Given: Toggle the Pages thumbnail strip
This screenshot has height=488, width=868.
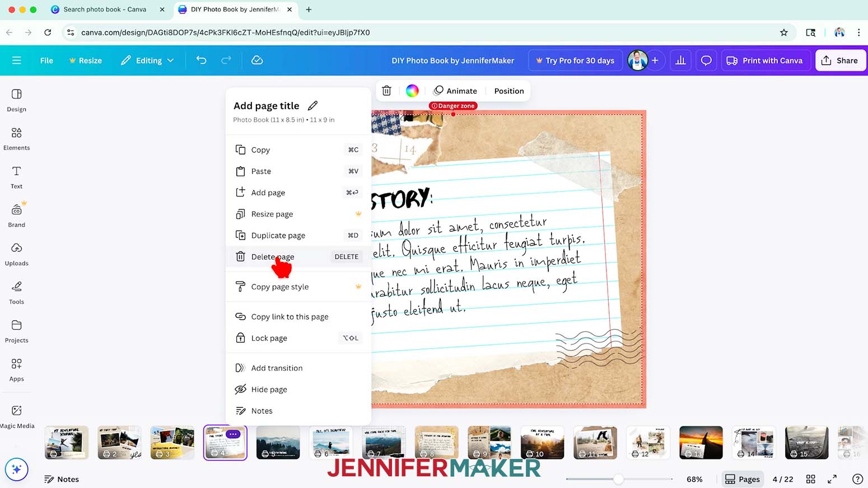Looking at the screenshot, I should [x=743, y=479].
